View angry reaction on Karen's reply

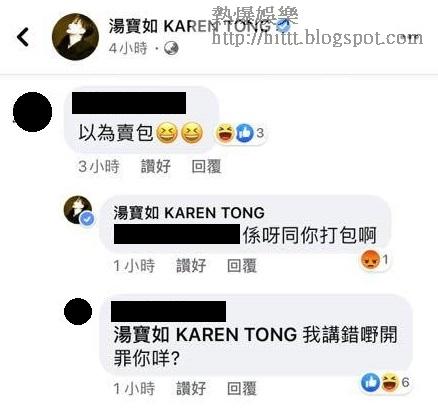click(x=370, y=259)
